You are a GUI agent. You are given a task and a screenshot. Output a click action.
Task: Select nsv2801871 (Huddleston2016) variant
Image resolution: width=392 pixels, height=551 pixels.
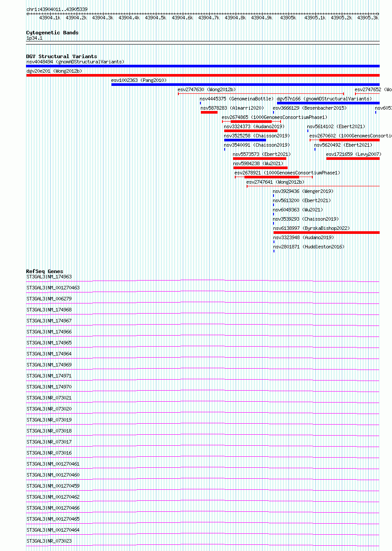pos(309,247)
